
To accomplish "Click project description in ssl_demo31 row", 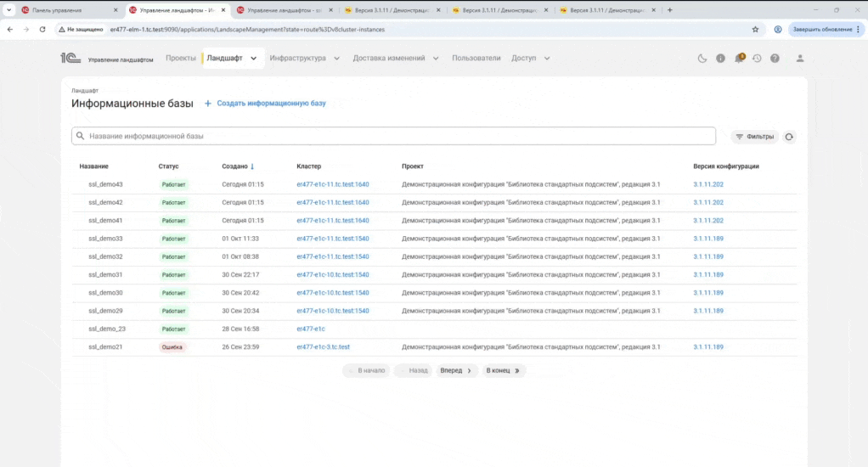I will coord(531,274).
